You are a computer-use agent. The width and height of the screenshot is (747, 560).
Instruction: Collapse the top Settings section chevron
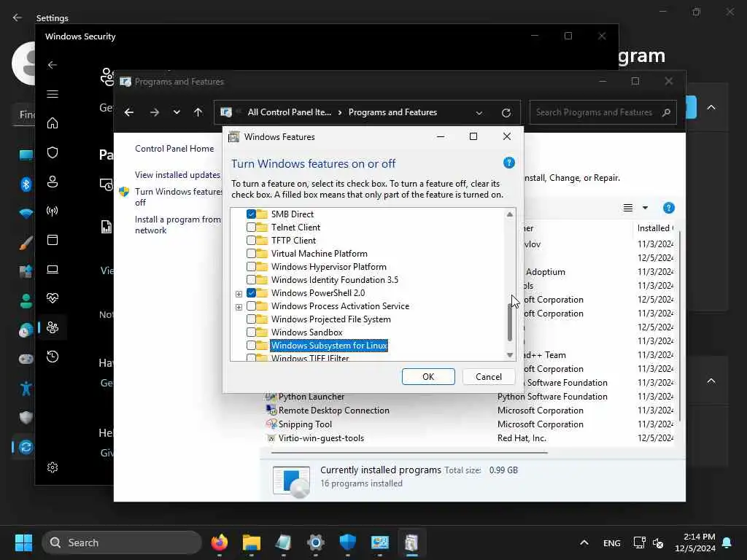tap(711, 108)
